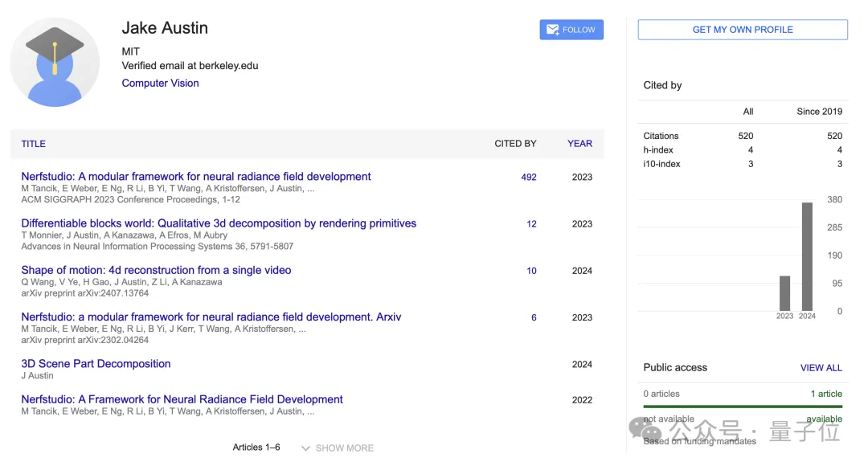Open the 2022 Nerfstudio Framework paper
The height and width of the screenshot is (466, 868).
[x=182, y=399]
